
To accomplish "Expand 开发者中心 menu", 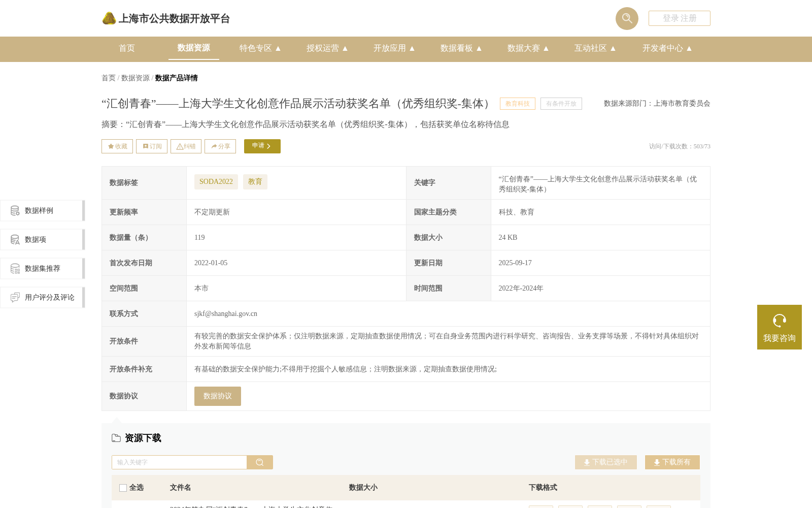I will tap(667, 48).
